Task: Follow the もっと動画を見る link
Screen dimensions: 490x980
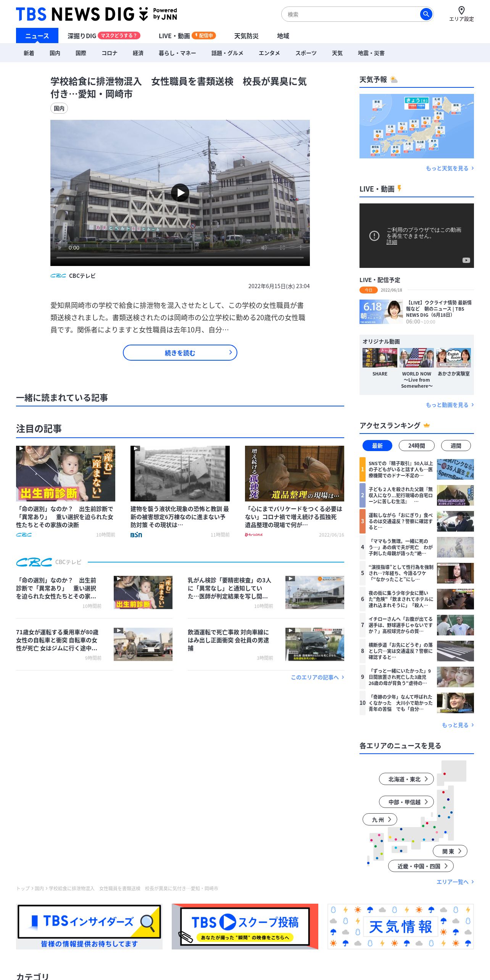Action: tap(450, 405)
